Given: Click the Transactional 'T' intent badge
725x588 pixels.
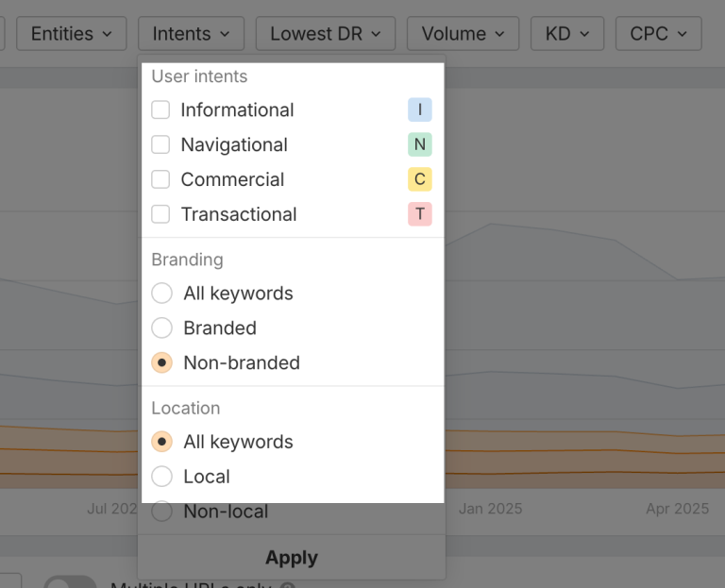Looking at the screenshot, I should pyautogui.click(x=420, y=214).
